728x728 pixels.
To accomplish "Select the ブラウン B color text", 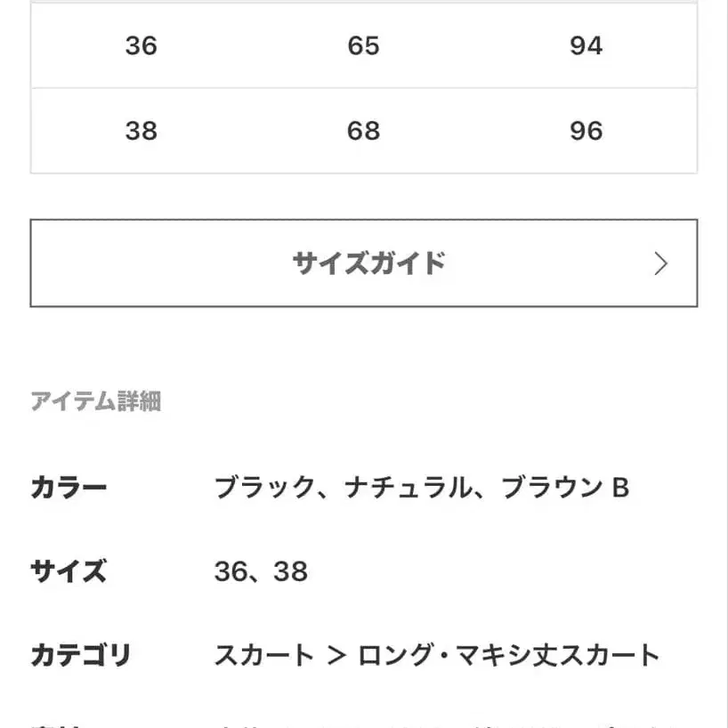I will (566, 488).
